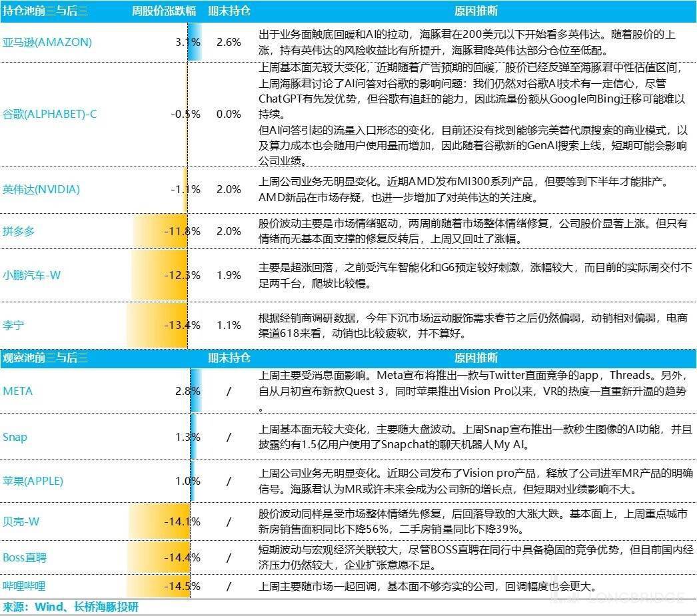Select the -0.5% weekly change for Alphabet
The height and width of the screenshot is (616, 697).
pyautogui.click(x=186, y=114)
